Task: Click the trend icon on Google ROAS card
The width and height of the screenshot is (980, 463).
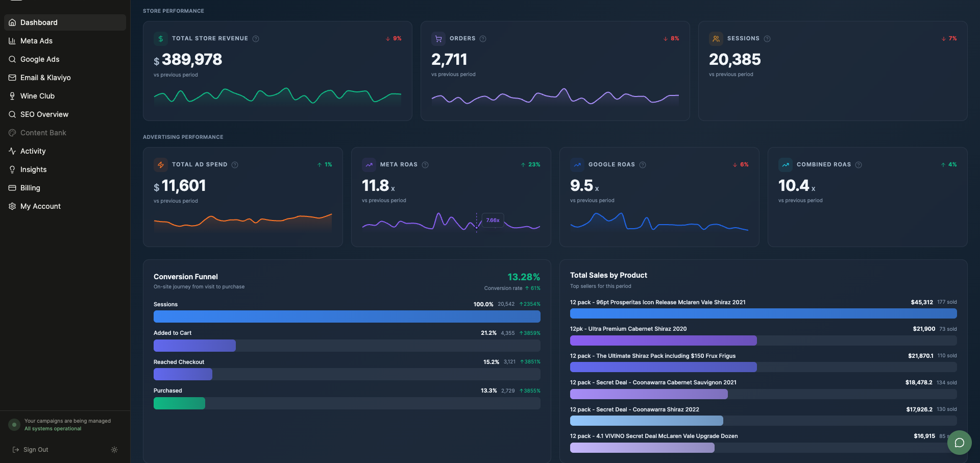Action: 577,165
